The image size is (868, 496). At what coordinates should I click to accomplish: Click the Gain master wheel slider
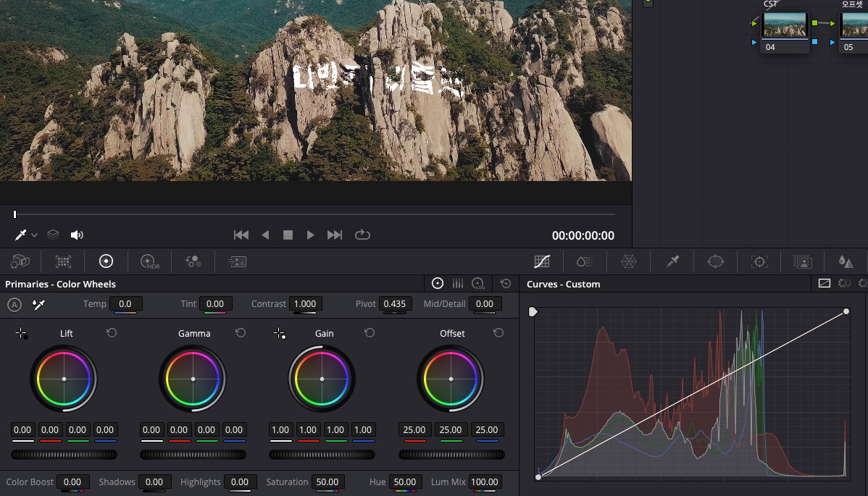pos(322,455)
